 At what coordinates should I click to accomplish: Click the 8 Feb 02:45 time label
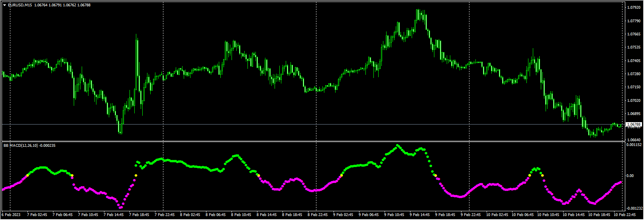(x=190, y=215)
